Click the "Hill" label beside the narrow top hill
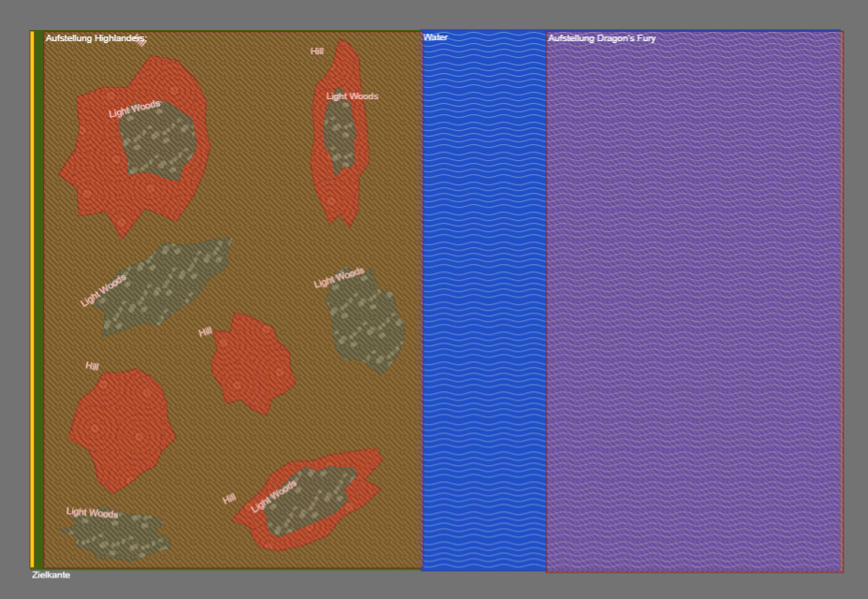868x599 pixels. (317, 51)
